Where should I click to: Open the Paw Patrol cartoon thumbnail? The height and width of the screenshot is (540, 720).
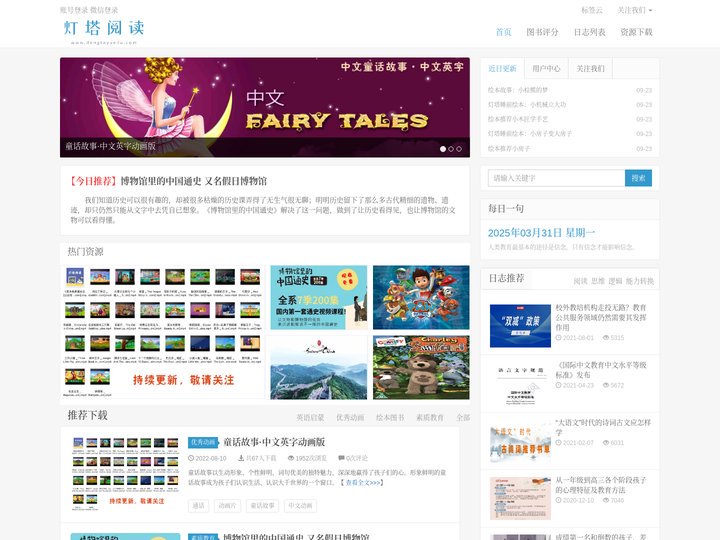(x=421, y=297)
